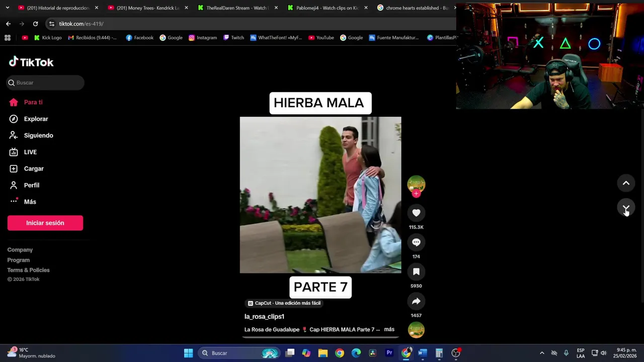This screenshot has width=644, height=362.
Task: Open la_rosa_clips1 profile avatar beside the video
Action: [x=416, y=185]
